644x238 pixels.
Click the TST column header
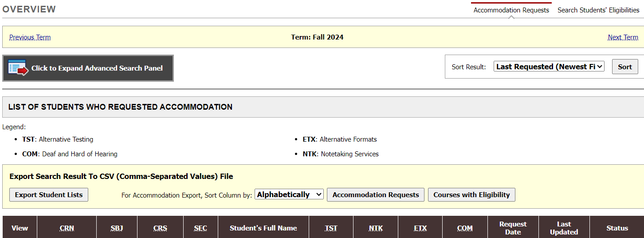click(x=331, y=228)
